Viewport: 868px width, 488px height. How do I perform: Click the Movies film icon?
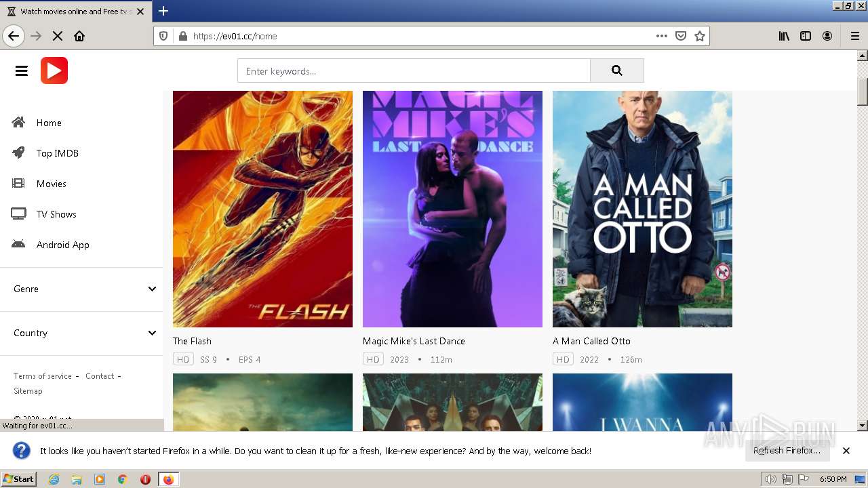click(18, 184)
